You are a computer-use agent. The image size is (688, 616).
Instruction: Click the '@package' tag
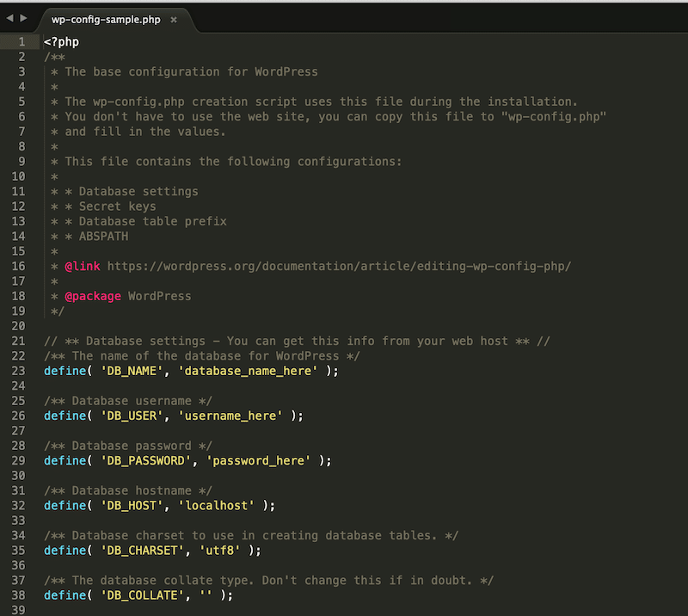(93, 296)
